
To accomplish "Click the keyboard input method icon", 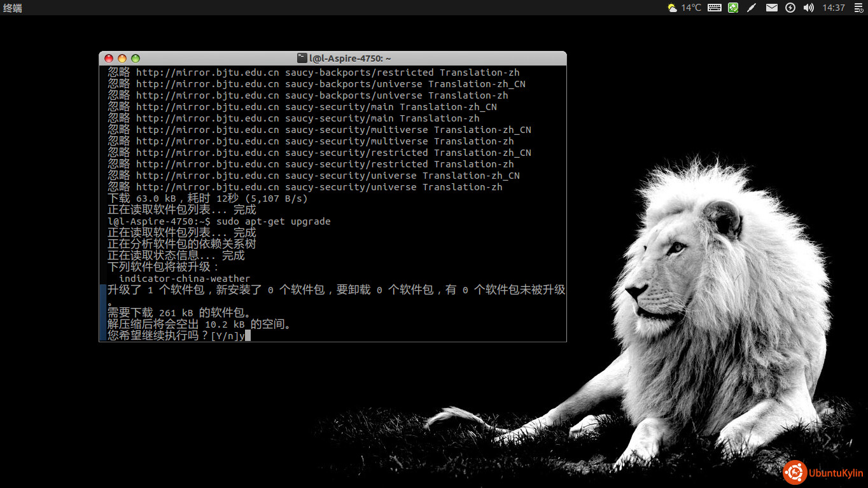I will coord(714,8).
